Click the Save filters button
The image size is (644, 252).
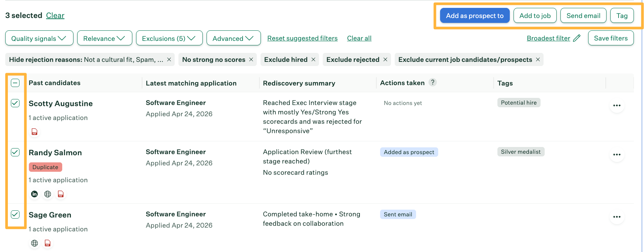coord(611,38)
